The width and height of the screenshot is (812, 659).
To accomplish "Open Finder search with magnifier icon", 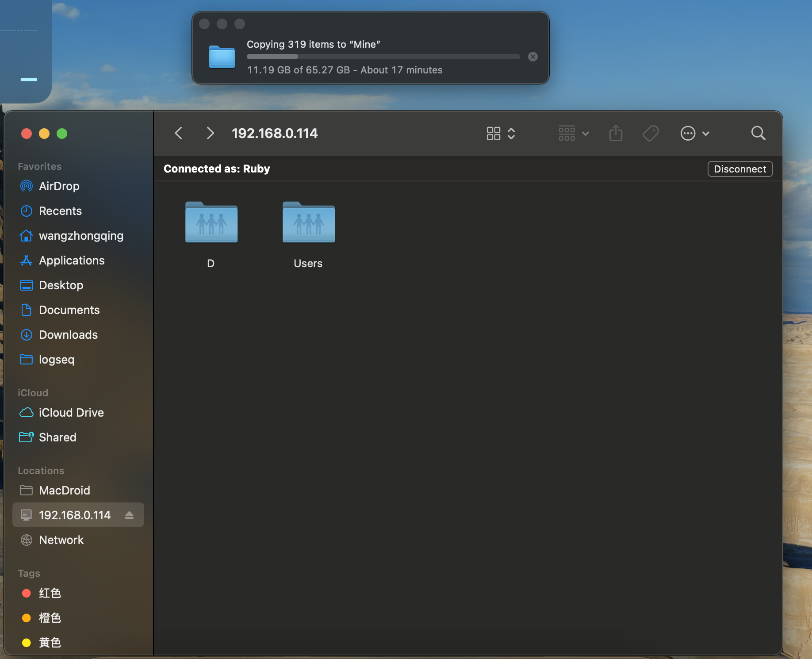I will [x=758, y=133].
